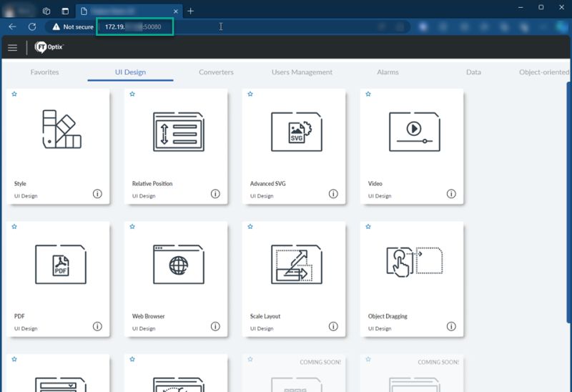Show info for the Object Dragging card
The height and width of the screenshot is (392, 572).
451,326
